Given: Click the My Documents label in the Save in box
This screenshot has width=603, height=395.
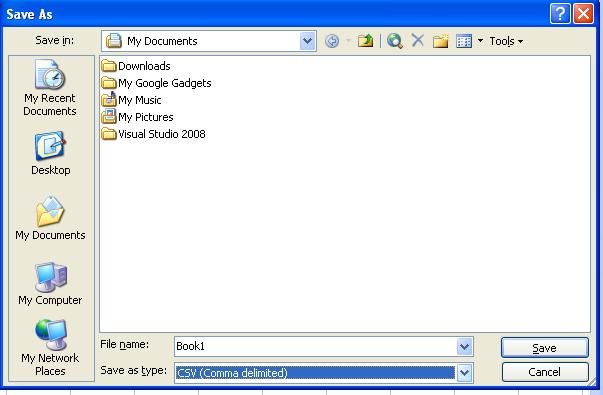Looking at the screenshot, I should pyautogui.click(x=162, y=41).
